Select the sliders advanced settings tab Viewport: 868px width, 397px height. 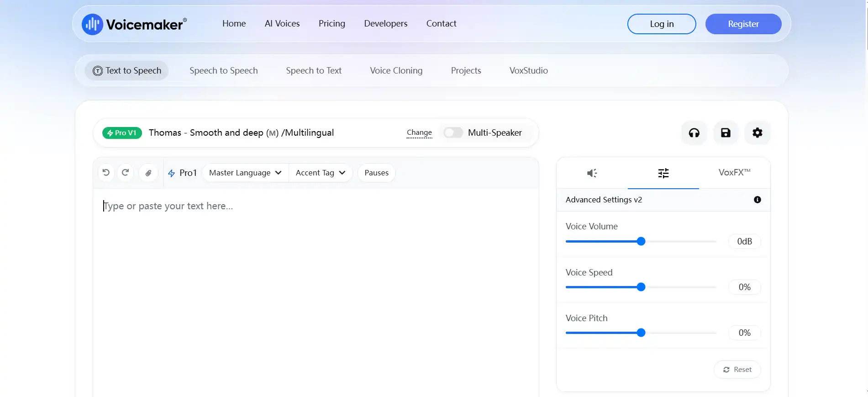(x=663, y=173)
